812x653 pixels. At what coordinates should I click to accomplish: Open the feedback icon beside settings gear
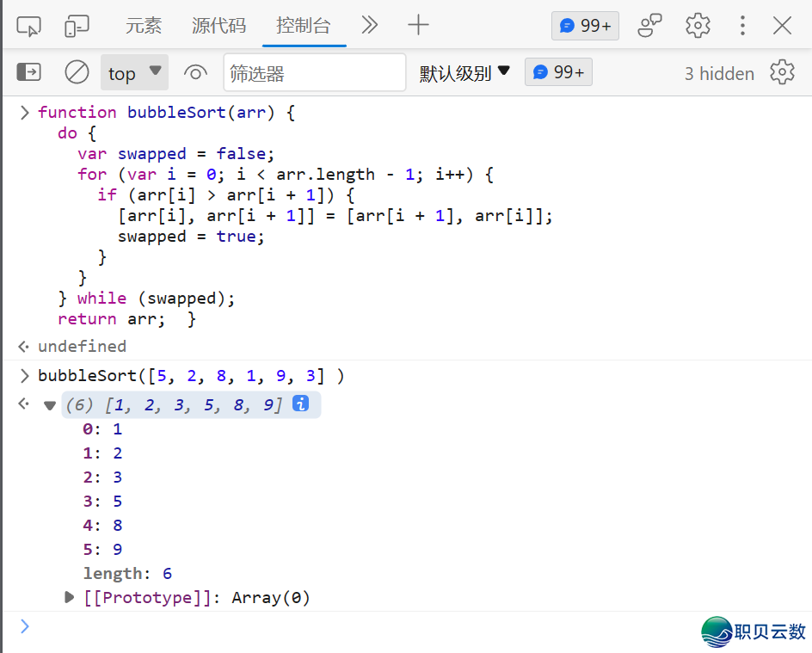(649, 26)
